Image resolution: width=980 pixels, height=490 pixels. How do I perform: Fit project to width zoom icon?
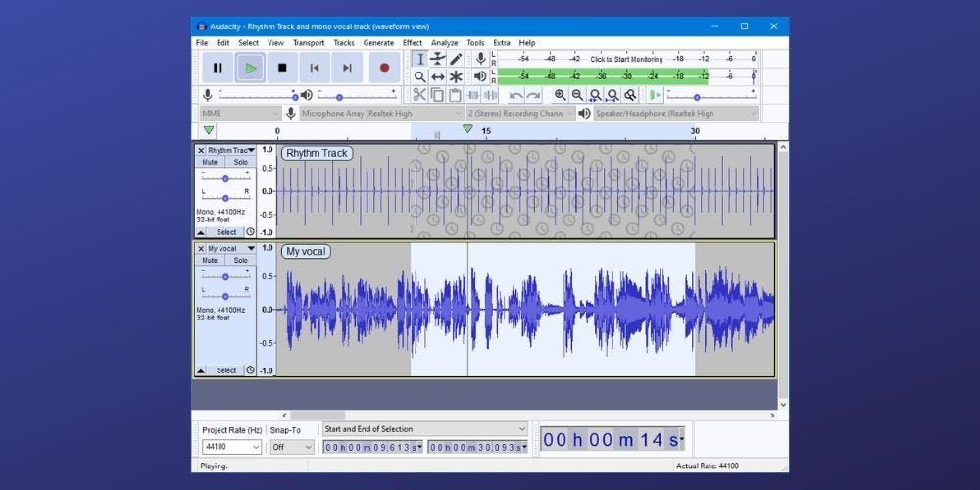[612, 95]
